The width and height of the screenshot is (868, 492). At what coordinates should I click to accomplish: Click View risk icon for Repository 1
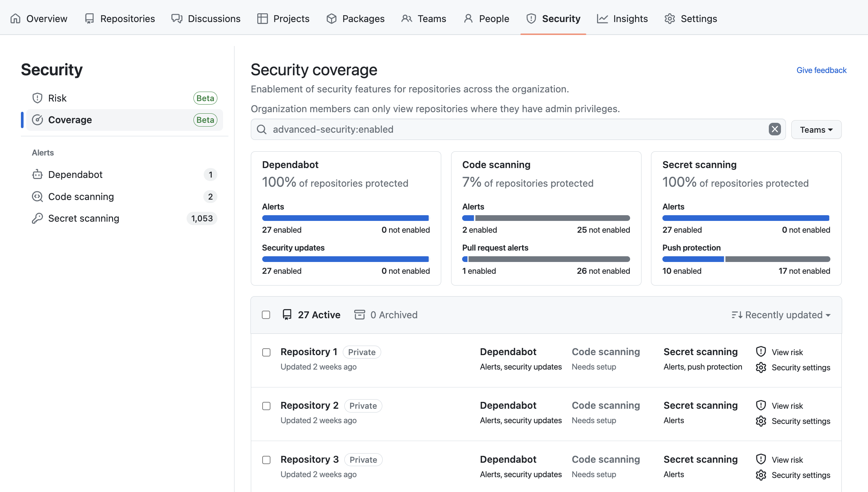[x=761, y=352]
